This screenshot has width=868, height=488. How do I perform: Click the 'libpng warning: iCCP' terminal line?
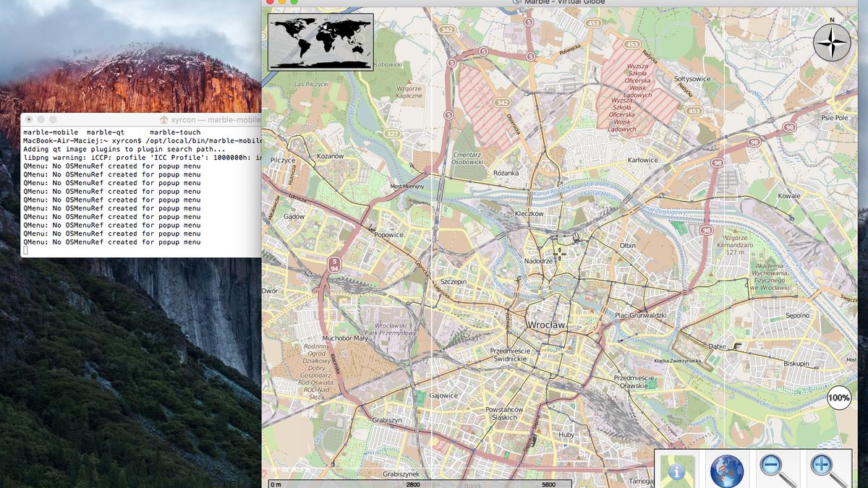pyautogui.click(x=142, y=158)
